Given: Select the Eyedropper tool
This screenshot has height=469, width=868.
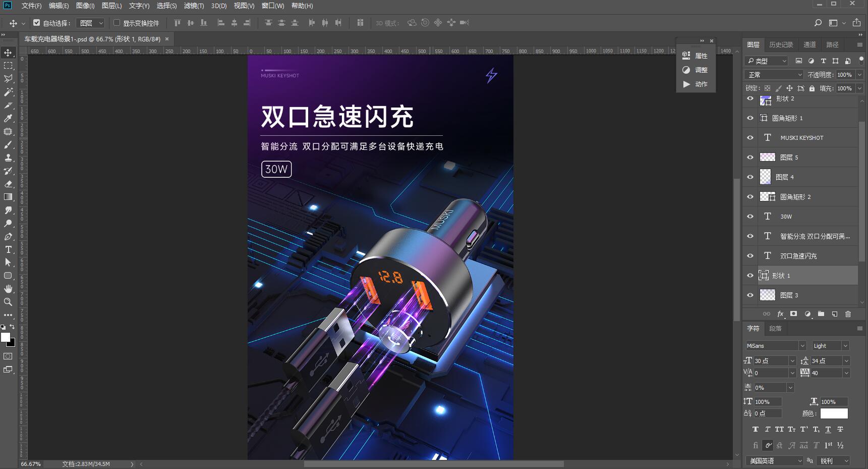Looking at the screenshot, I should tap(8, 118).
